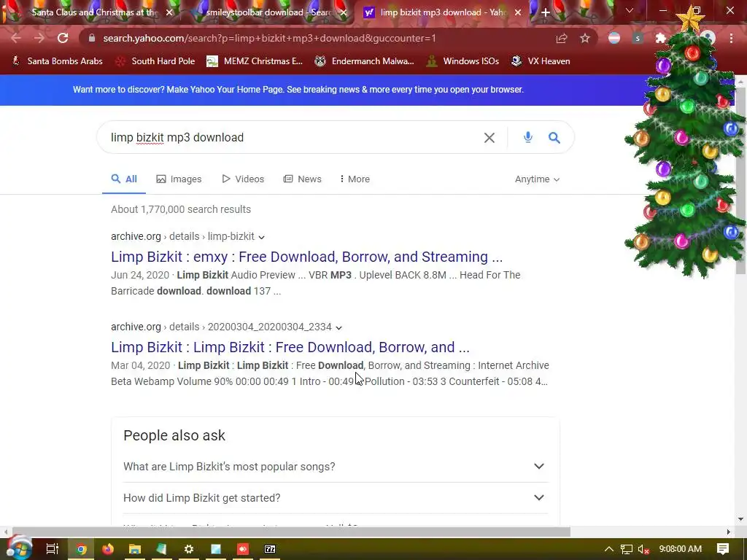Bookmark this page with the star icon
The height and width of the screenshot is (560, 747).
click(585, 38)
